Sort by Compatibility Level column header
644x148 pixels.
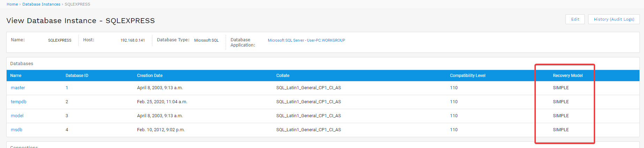click(x=467, y=76)
